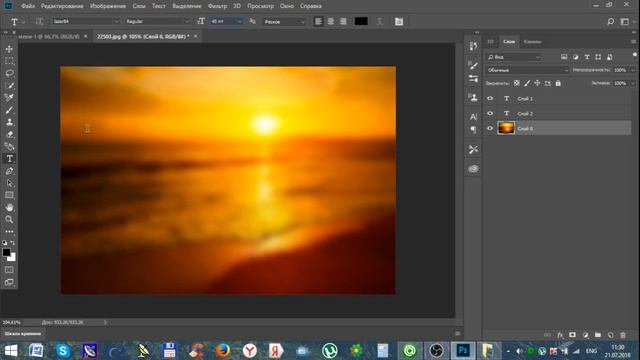Delete layer trash icon

click(x=623, y=335)
